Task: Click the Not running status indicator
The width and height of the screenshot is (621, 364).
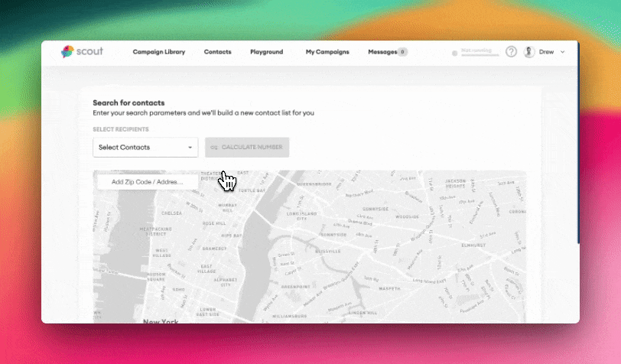Action: (x=476, y=51)
